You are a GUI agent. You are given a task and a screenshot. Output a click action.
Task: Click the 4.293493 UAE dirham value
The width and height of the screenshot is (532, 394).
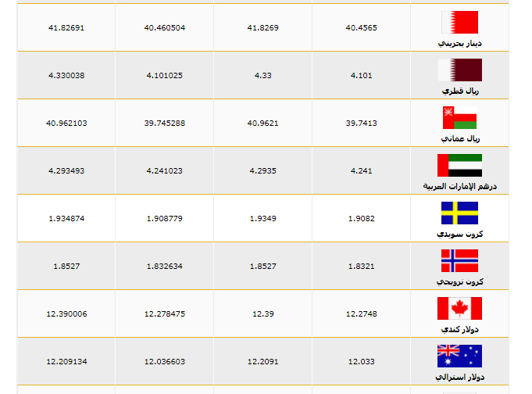point(66,170)
